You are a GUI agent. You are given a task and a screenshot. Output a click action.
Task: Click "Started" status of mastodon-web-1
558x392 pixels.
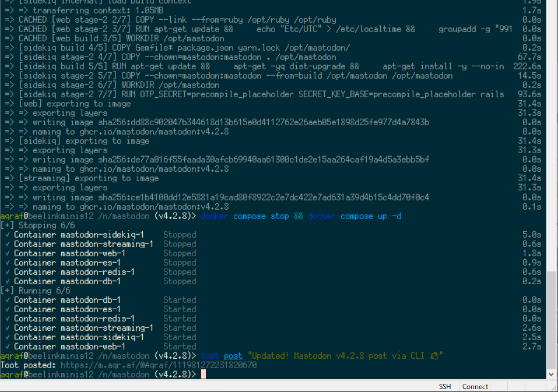[x=180, y=346]
